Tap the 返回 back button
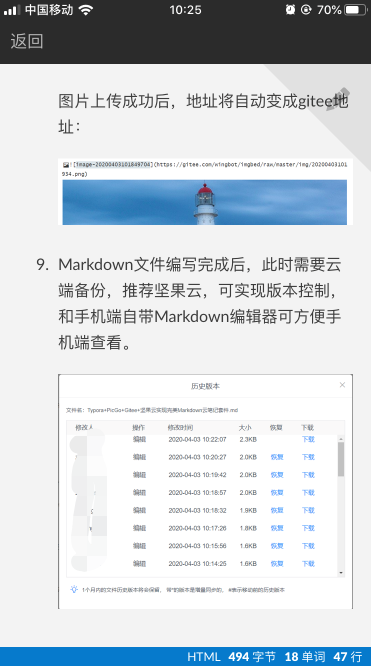 (x=27, y=41)
